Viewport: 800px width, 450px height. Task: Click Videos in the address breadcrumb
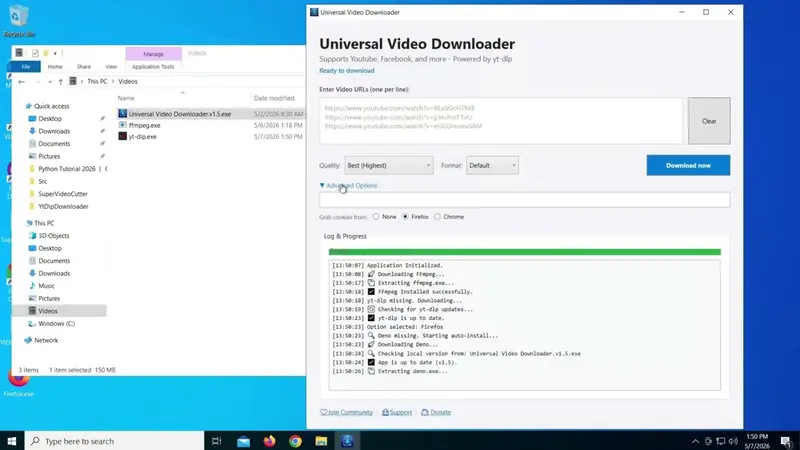pos(128,82)
